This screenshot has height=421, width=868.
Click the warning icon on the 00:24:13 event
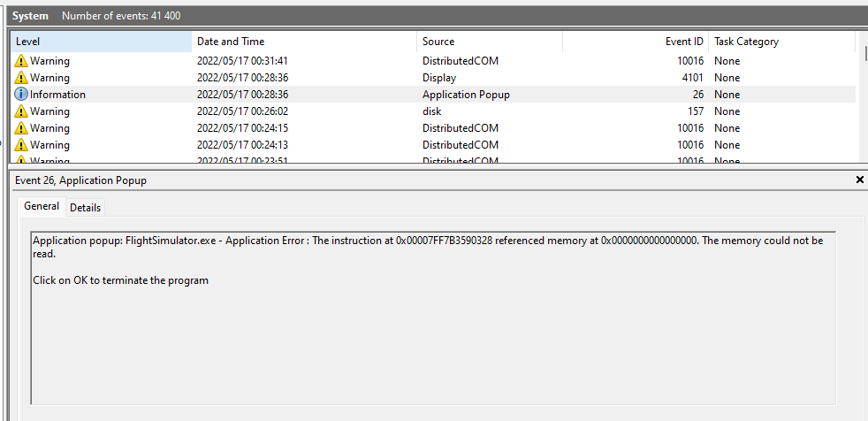click(x=21, y=145)
